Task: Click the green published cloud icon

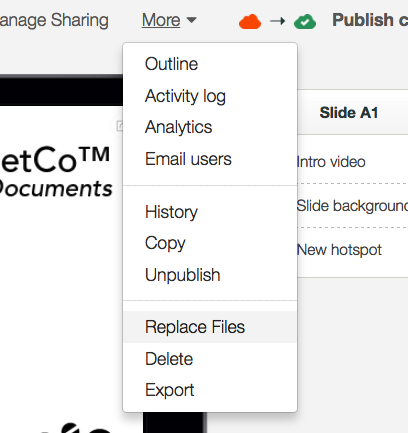Action: click(305, 22)
